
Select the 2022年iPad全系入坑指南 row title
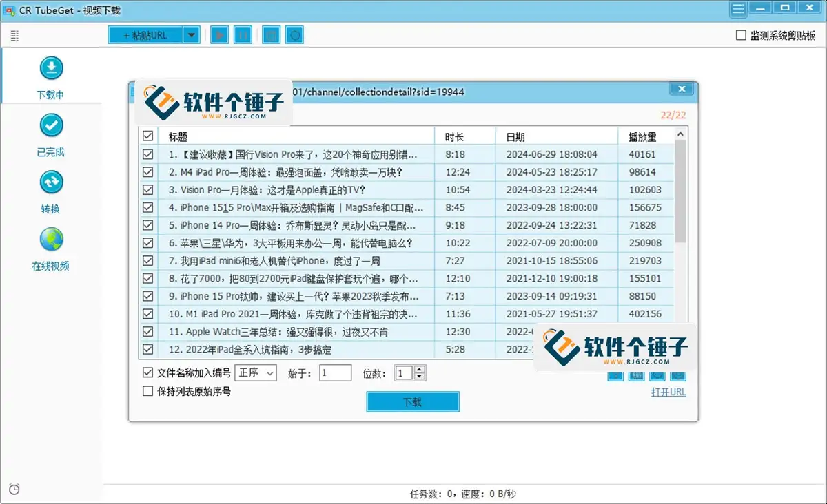click(250, 350)
